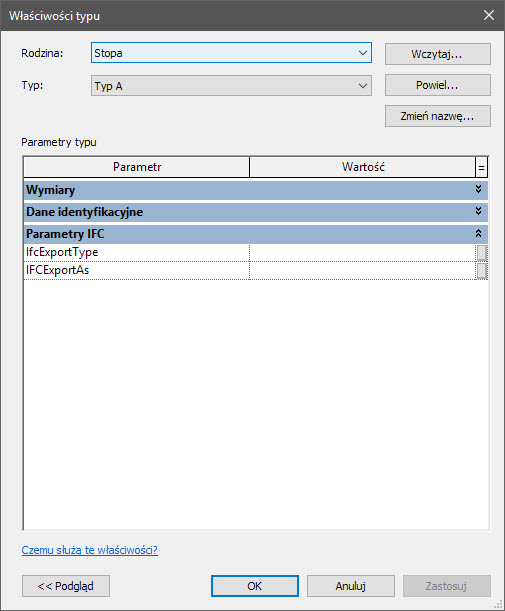This screenshot has width=505, height=611.
Task: Click the Wczytaj... button
Action: click(x=438, y=54)
